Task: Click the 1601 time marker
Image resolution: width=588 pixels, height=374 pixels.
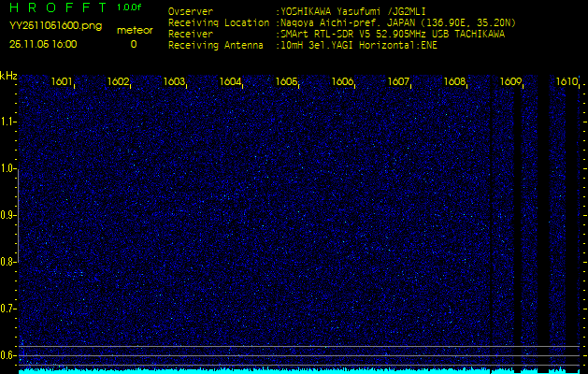Action: pyautogui.click(x=63, y=82)
